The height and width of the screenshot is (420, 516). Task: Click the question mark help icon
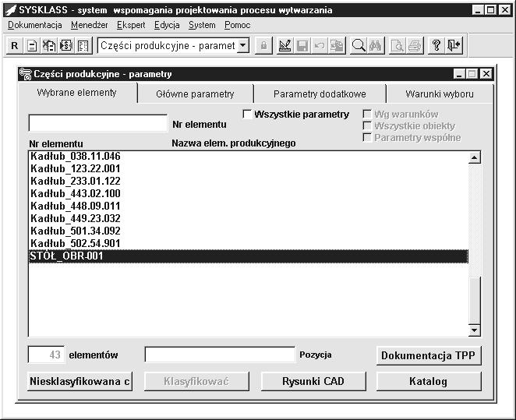pos(436,45)
